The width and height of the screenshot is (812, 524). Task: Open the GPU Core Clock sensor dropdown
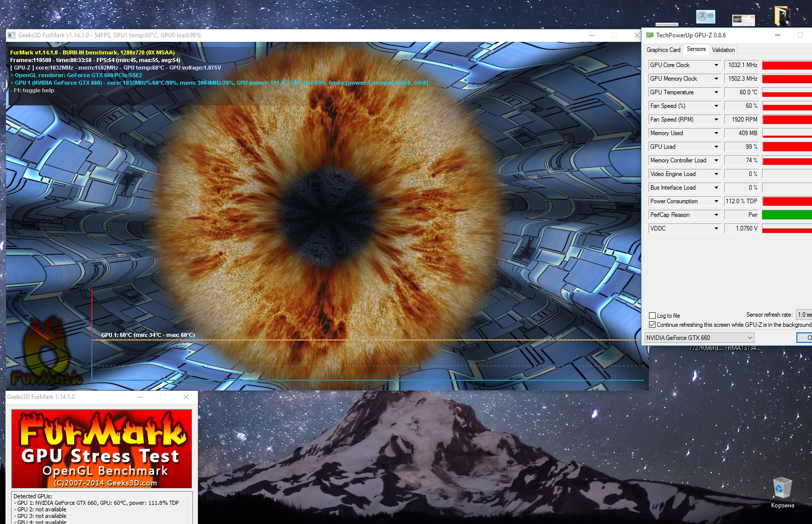[716, 65]
